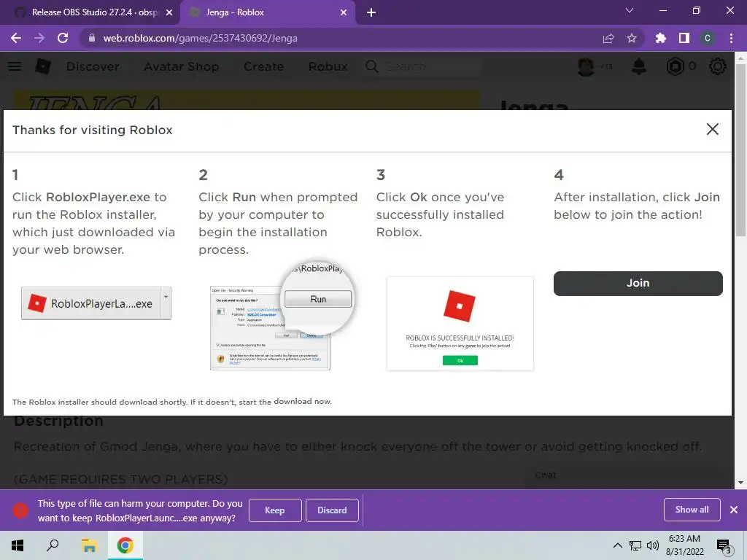This screenshot has width=747, height=560.
Task: Close the downloads bar
Action: [x=734, y=510]
